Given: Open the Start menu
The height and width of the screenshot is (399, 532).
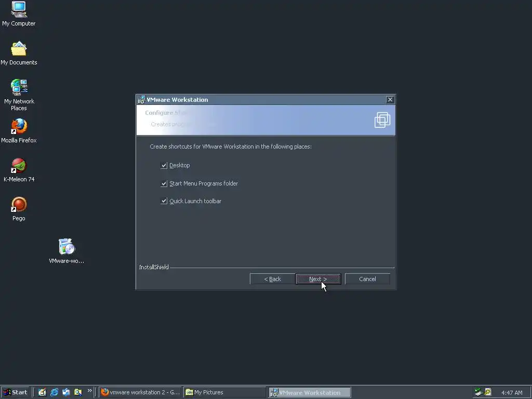Looking at the screenshot, I should 15,392.
